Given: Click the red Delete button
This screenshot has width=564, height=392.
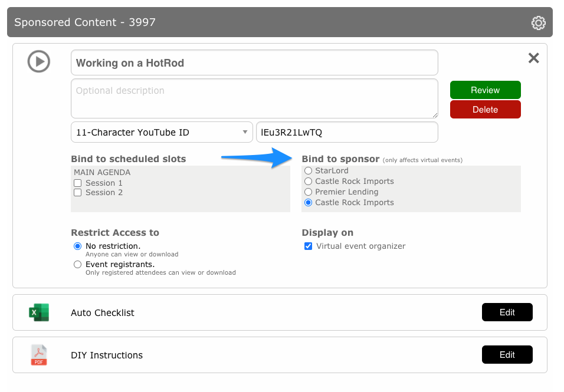Looking at the screenshot, I should click(485, 109).
